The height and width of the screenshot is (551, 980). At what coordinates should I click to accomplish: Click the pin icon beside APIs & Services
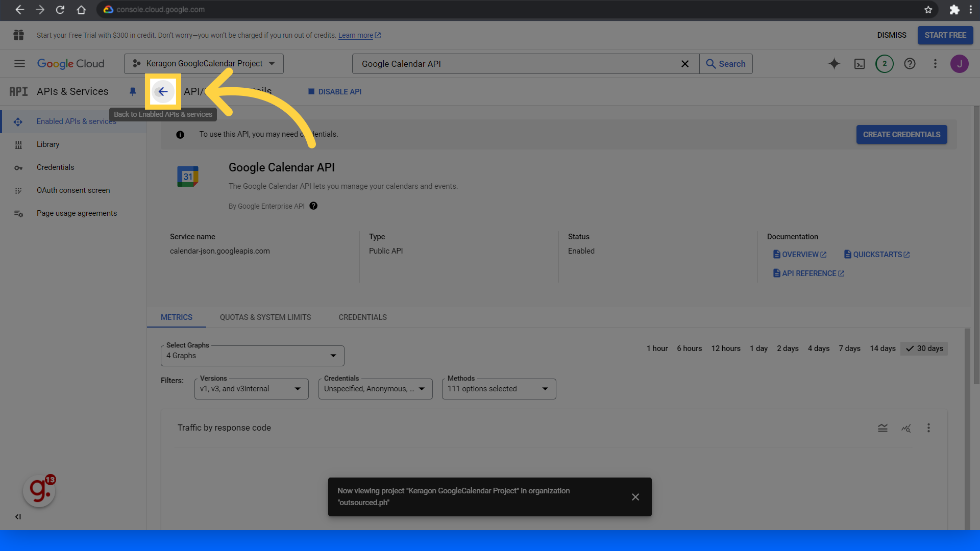click(133, 91)
